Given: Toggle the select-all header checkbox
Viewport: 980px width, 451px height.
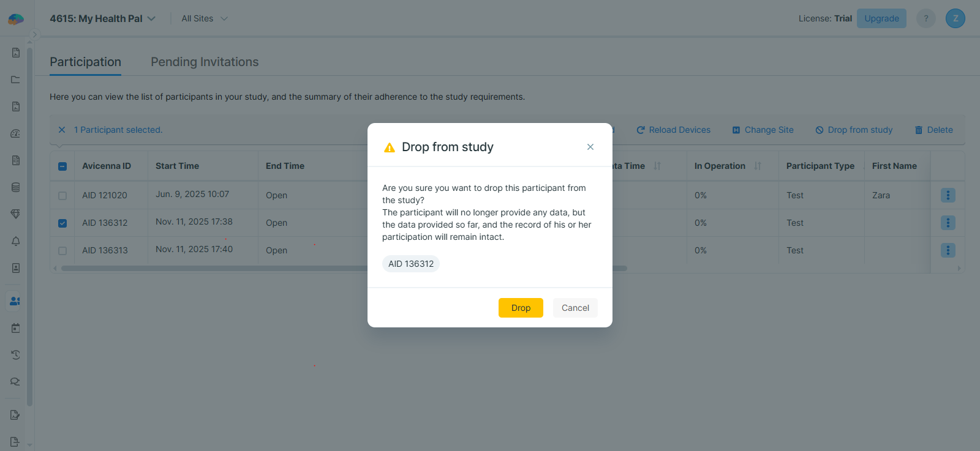Looking at the screenshot, I should pyautogui.click(x=62, y=166).
